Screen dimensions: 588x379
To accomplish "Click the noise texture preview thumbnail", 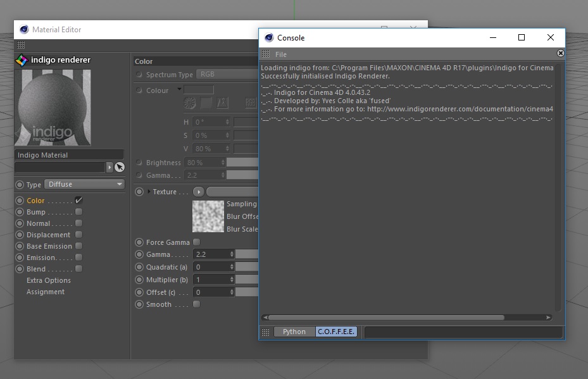I will coord(208,216).
